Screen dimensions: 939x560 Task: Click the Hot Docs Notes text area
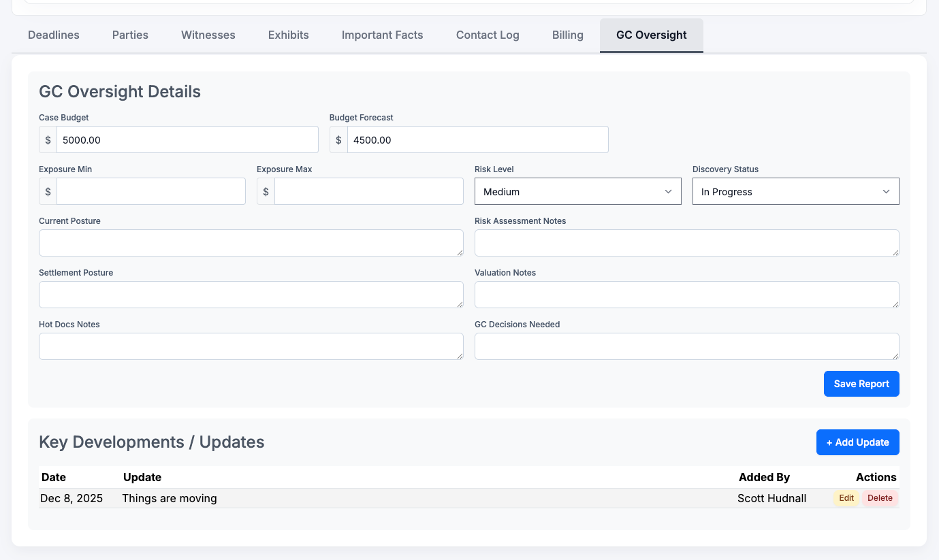(251, 346)
